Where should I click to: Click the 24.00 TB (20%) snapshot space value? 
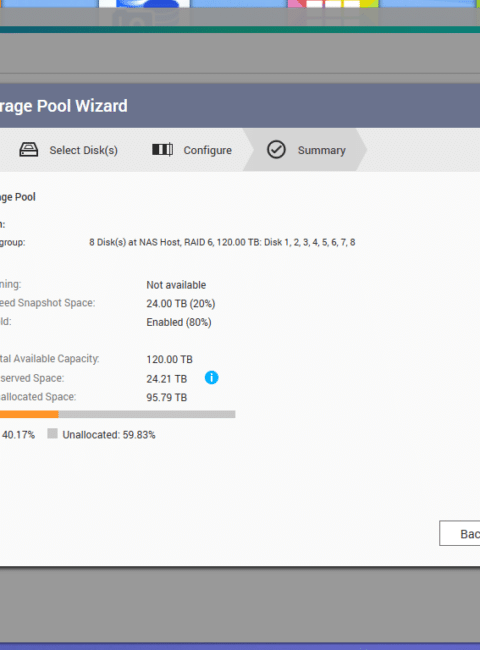181,303
